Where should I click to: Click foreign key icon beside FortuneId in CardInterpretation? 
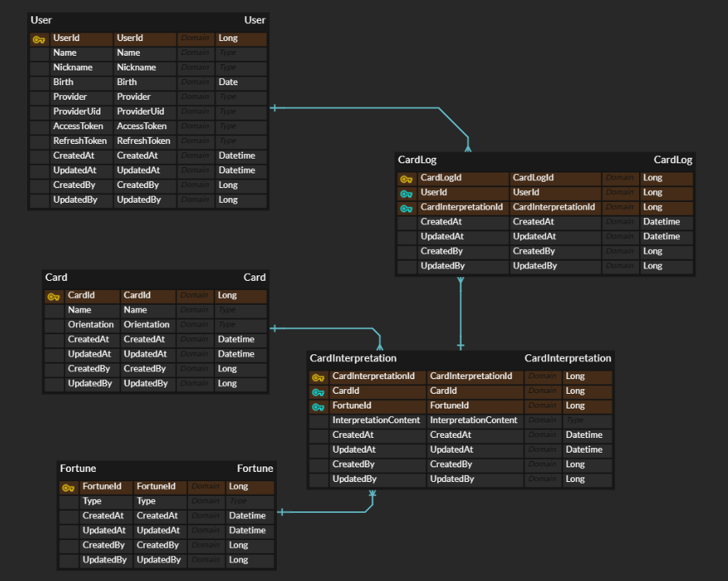(x=318, y=407)
